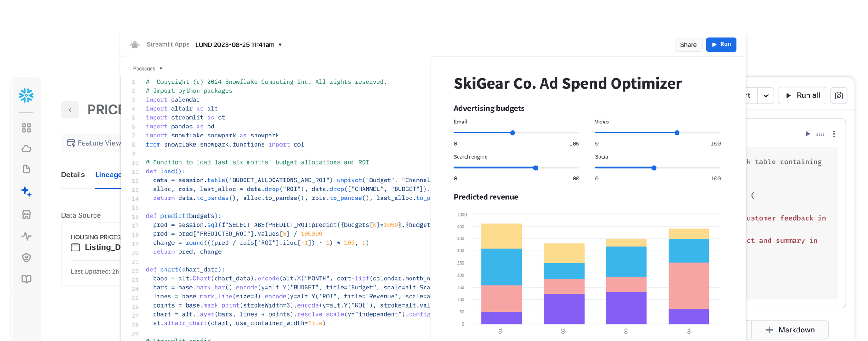This screenshot has height=341, width=868.
Task: Open the cell options vertical dots menu
Action: [x=834, y=134]
